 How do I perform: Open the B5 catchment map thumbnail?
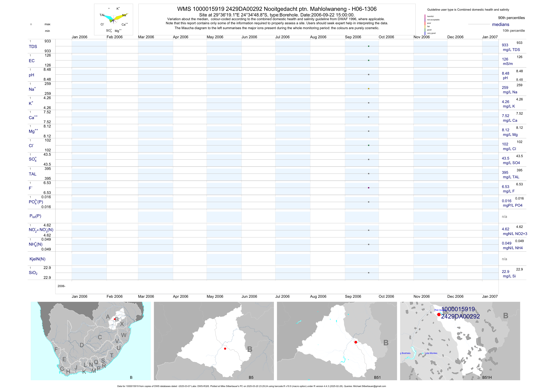coord(214,341)
